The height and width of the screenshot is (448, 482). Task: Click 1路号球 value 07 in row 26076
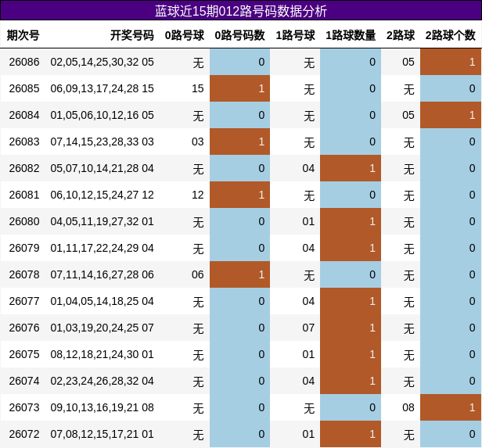(308, 328)
